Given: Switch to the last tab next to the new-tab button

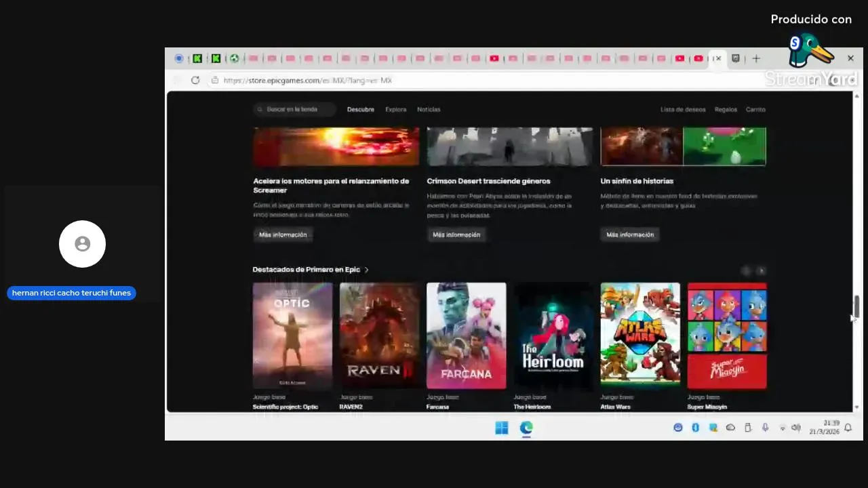Looking at the screenshot, I should (x=736, y=58).
